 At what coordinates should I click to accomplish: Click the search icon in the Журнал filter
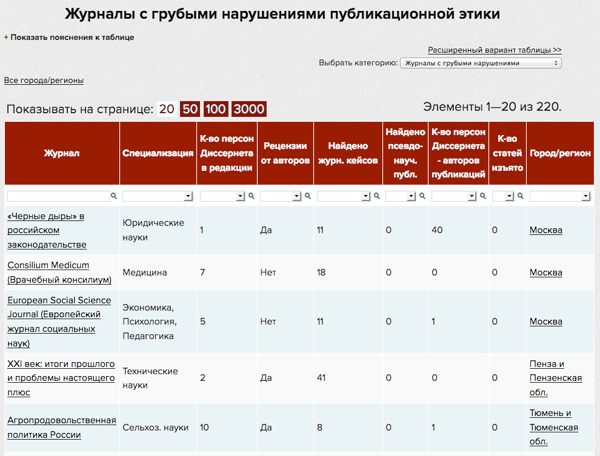[113, 197]
